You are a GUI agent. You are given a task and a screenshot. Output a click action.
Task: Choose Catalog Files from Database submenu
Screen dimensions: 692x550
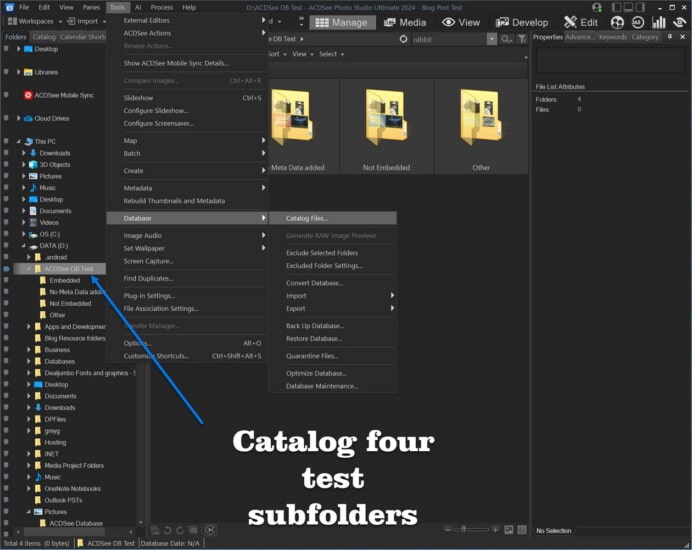click(x=306, y=218)
